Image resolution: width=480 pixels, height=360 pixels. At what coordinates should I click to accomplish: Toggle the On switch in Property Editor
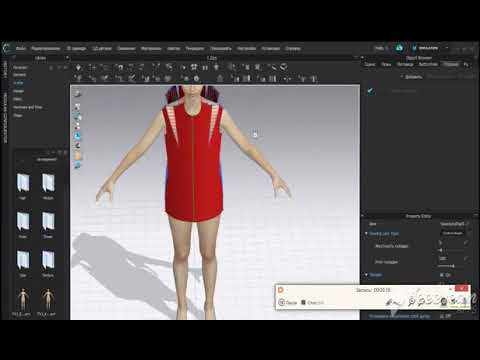(445, 275)
